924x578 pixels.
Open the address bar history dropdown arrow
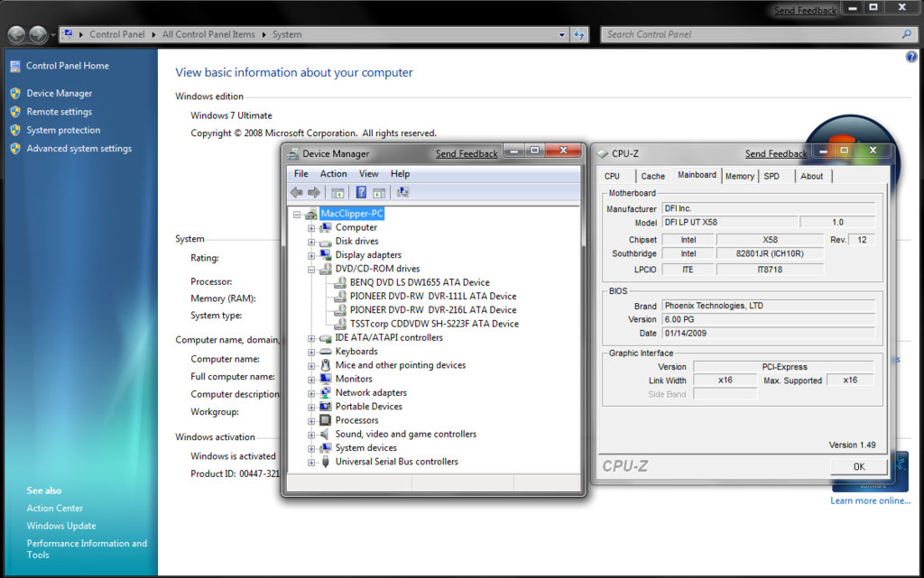point(561,35)
